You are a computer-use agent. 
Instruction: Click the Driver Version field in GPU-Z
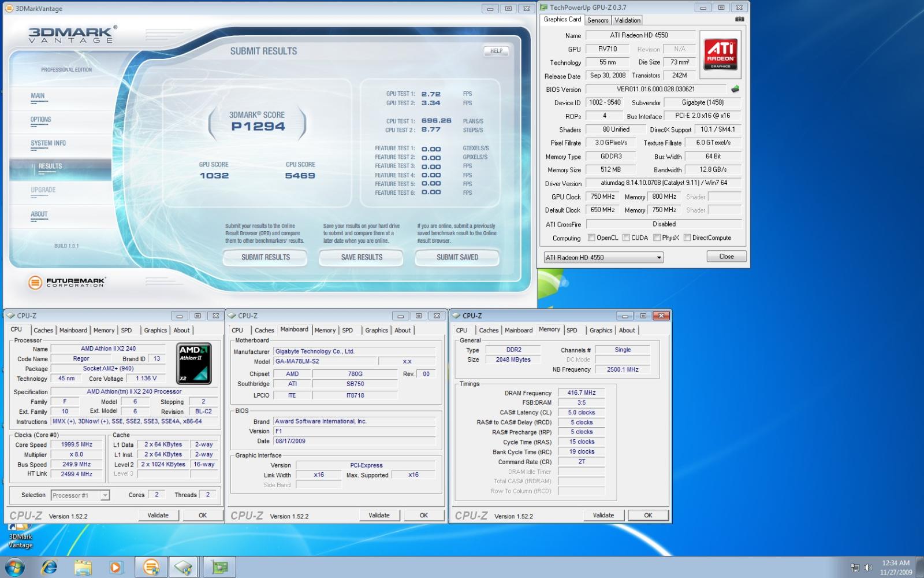pyautogui.click(x=664, y=183)
